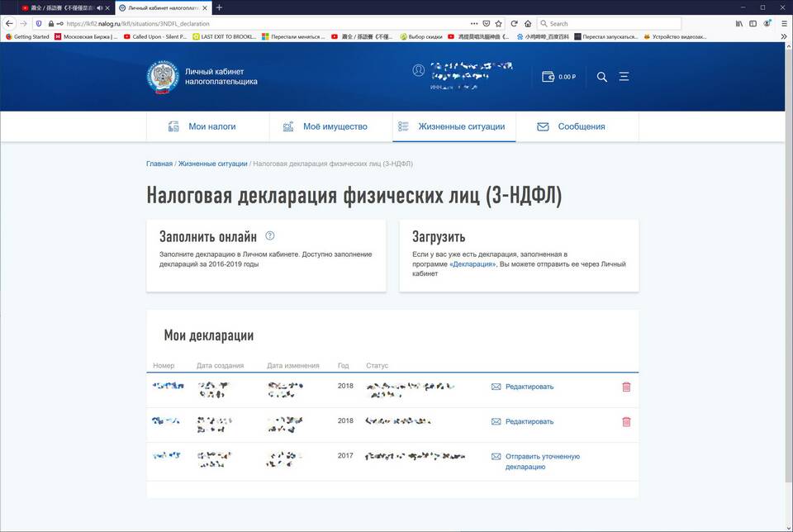
Task: Open the LAST EXIT TO BROOKL... bookmark
Action: click(224, 36)
